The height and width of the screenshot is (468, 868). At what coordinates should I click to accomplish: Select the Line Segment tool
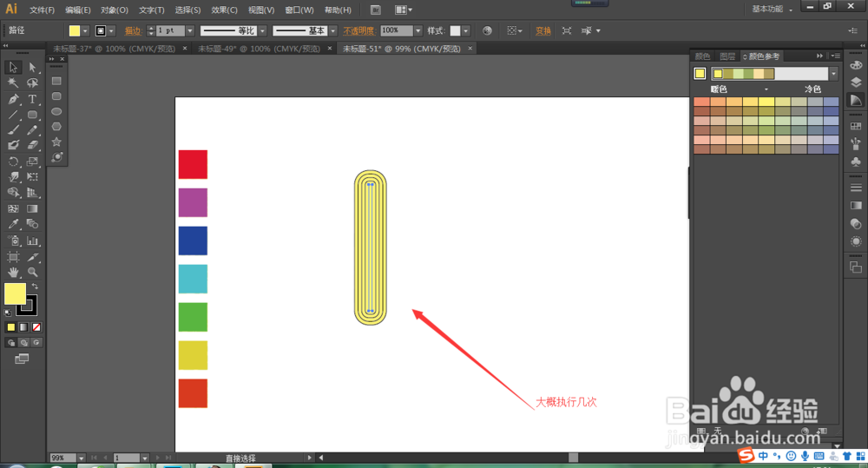click(13, 115)
